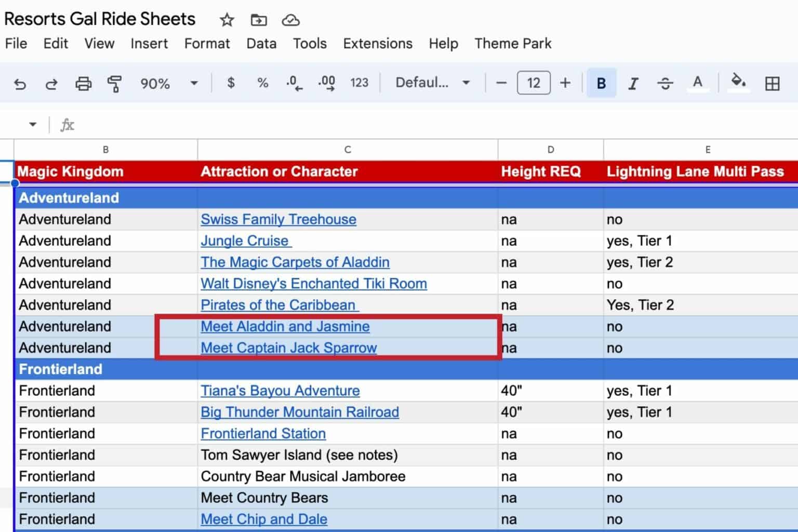
Task: Open the Theme Park menu
Action: point(513,44)
